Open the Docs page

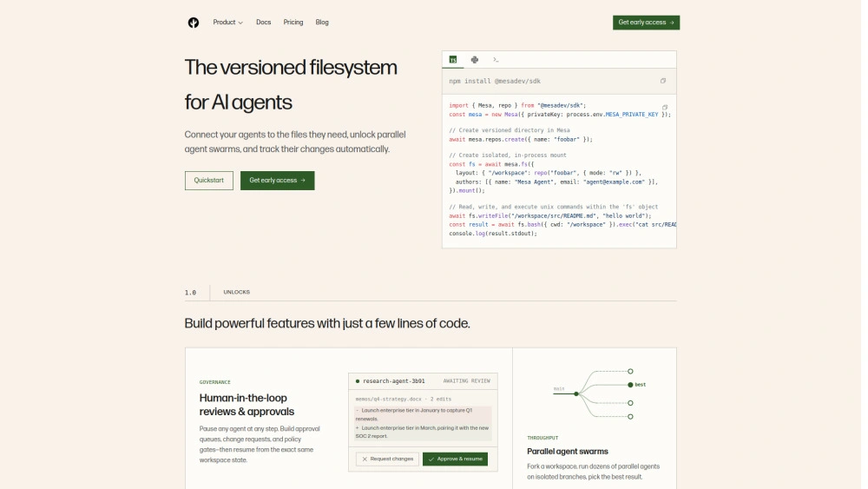(x=264, y=23)
